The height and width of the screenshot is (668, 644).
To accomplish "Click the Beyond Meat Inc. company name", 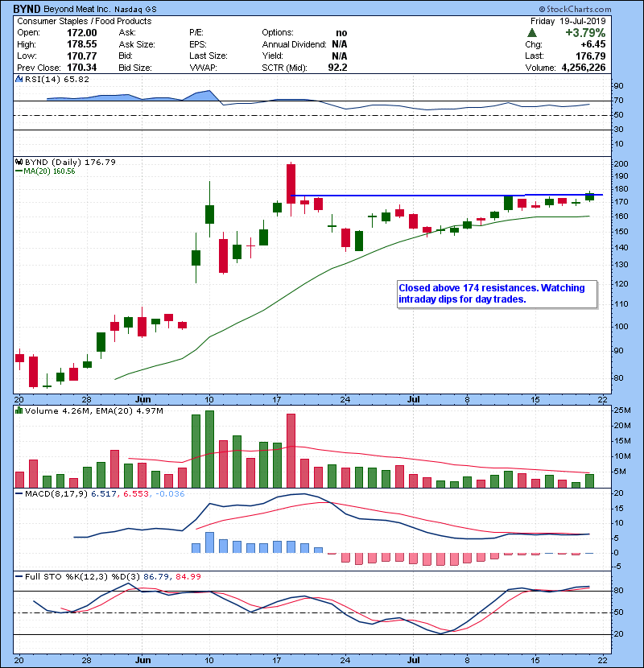I will pyautogui.click(x=77, y=9).
